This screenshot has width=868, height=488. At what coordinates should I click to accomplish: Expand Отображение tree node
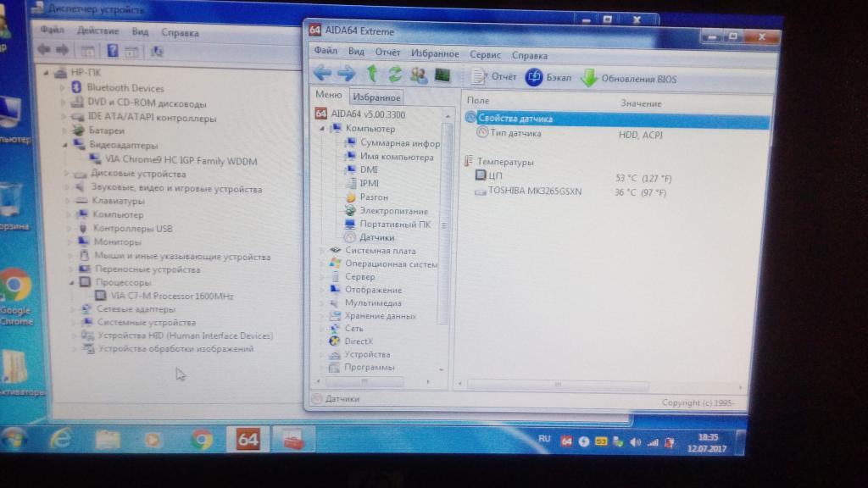(322, 290)
